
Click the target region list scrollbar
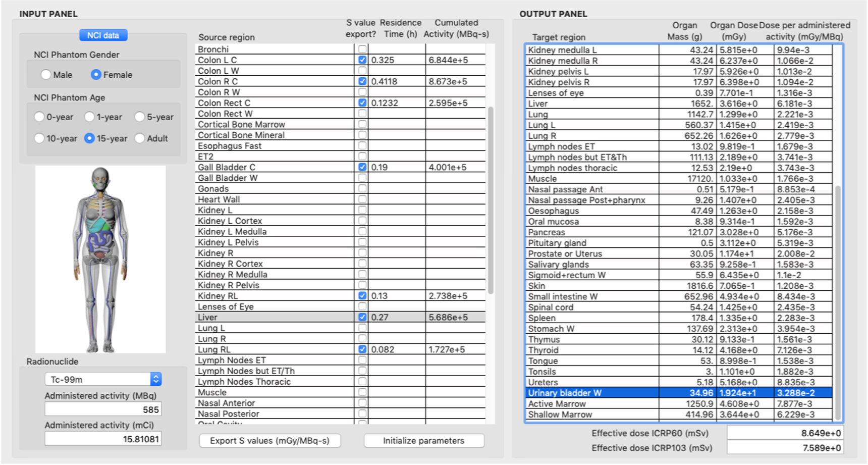[838, 303]
